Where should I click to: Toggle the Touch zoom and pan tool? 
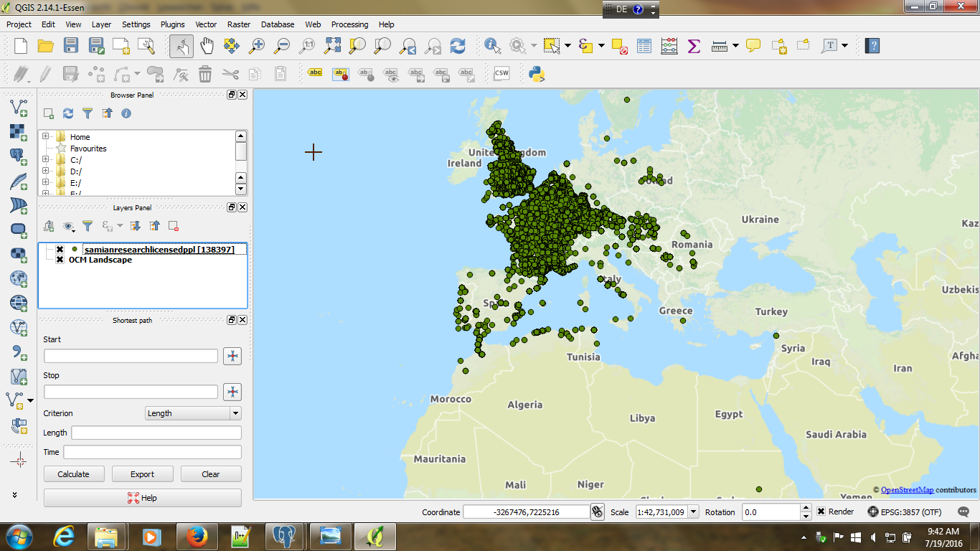tap(182, 46)
